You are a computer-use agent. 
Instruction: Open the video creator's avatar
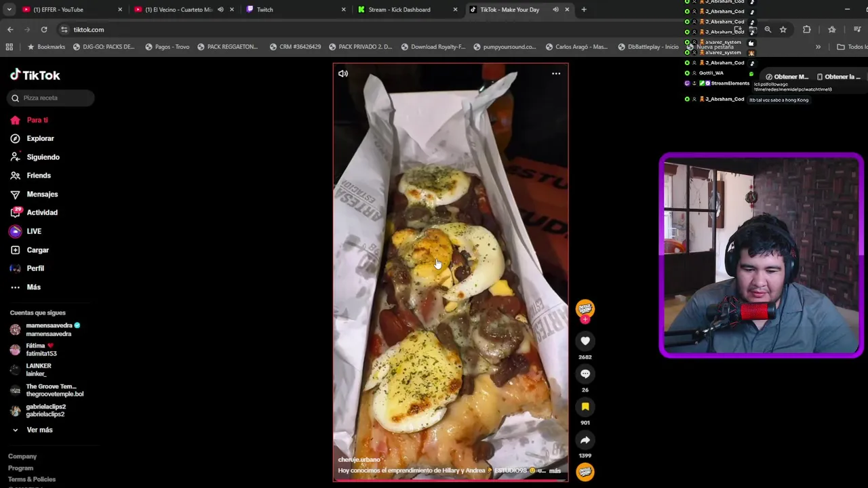pyautogui.click(x=585, y=308)
